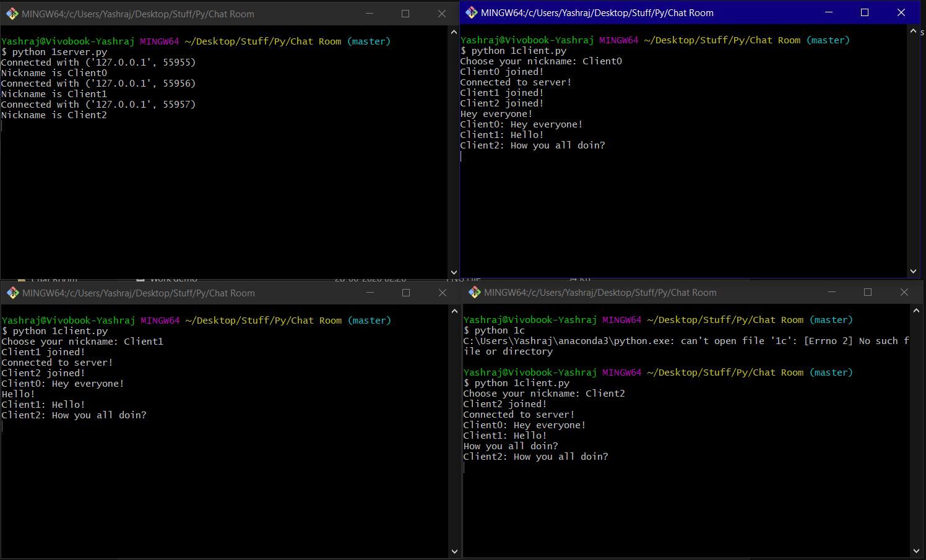This screenshot has height=560, width=926.
Task: Click 'Nickname is Client2' in server output
Action: [x=54, y=115]
